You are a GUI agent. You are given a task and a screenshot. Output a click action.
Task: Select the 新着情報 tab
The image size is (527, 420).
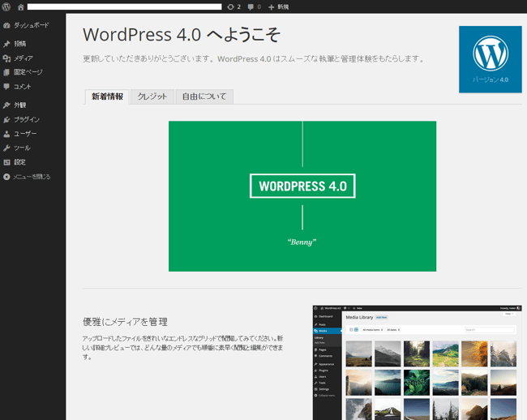[x=107, y=96]
